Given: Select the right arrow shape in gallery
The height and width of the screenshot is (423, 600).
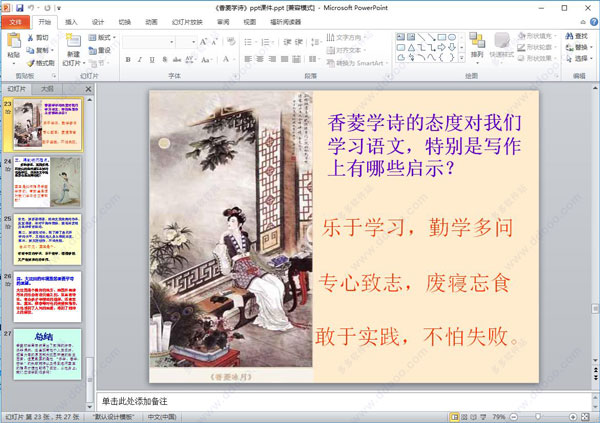Looking at the screenshot, I should pyautogui.click(x=442, y=47).
